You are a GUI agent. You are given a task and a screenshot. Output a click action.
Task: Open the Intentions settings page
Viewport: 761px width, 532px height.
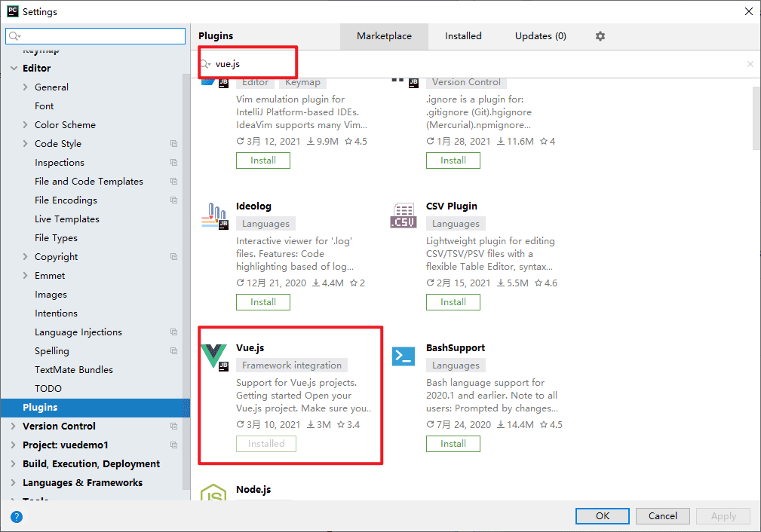click(x=56, y=313)
